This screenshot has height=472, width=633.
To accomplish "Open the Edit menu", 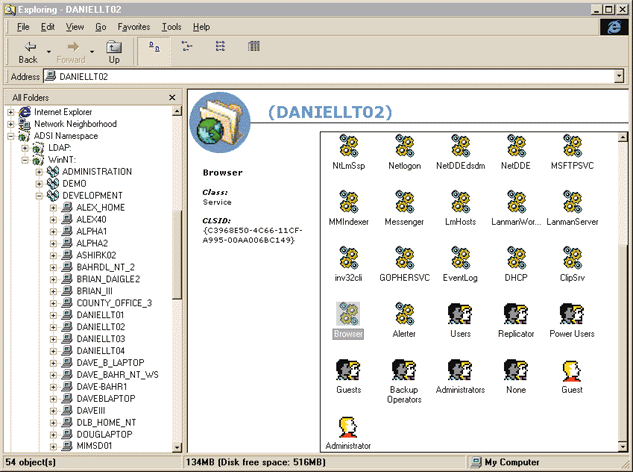I will coord(48,27).
